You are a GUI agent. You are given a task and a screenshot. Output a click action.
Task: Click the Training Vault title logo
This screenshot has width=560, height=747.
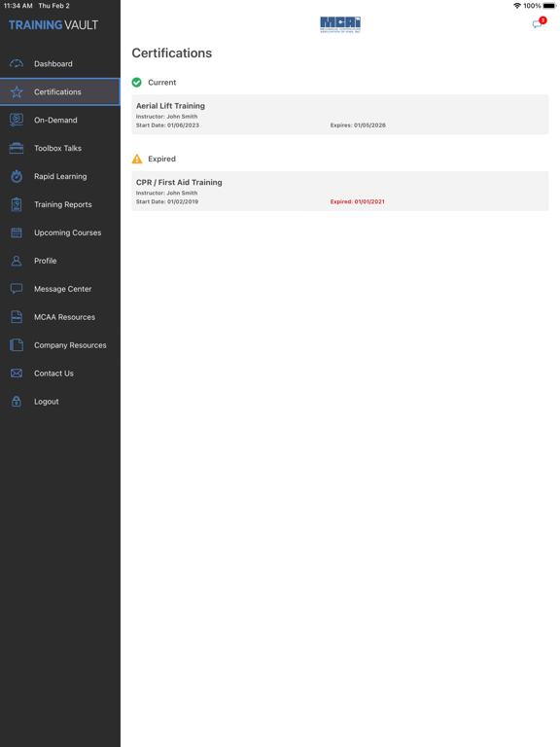pos(53,24)
